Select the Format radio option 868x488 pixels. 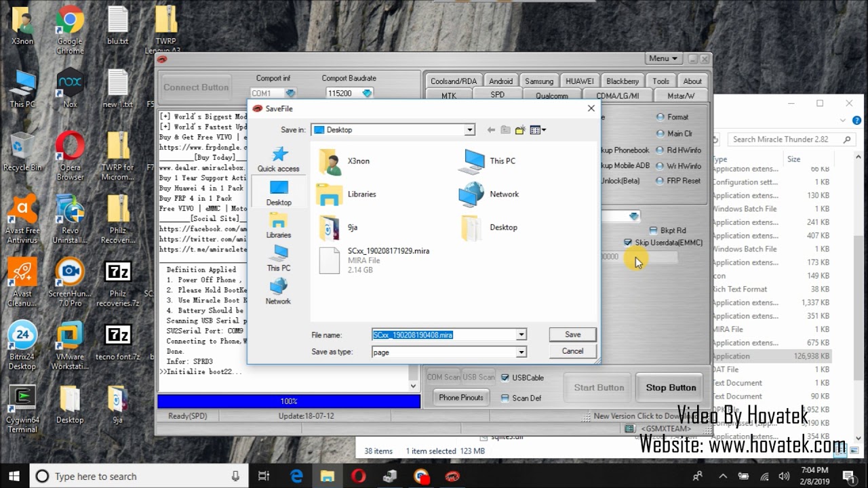click(672, 117)
